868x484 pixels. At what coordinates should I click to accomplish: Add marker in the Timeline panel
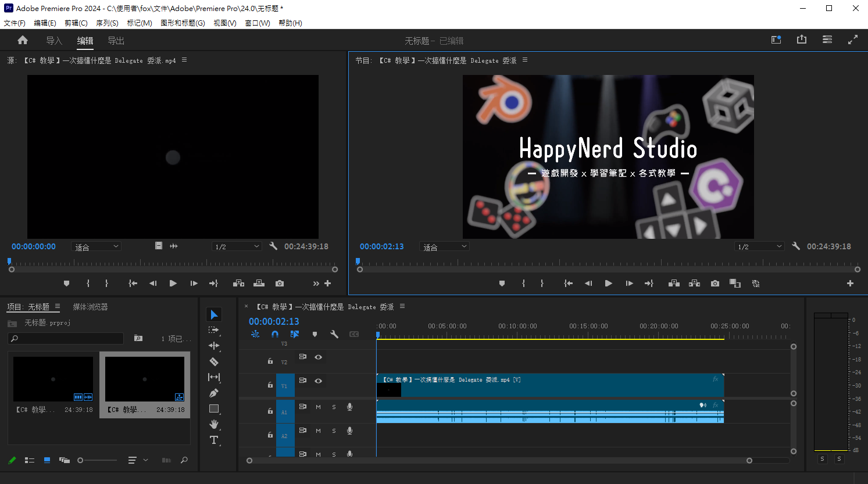tap(315, 334)
